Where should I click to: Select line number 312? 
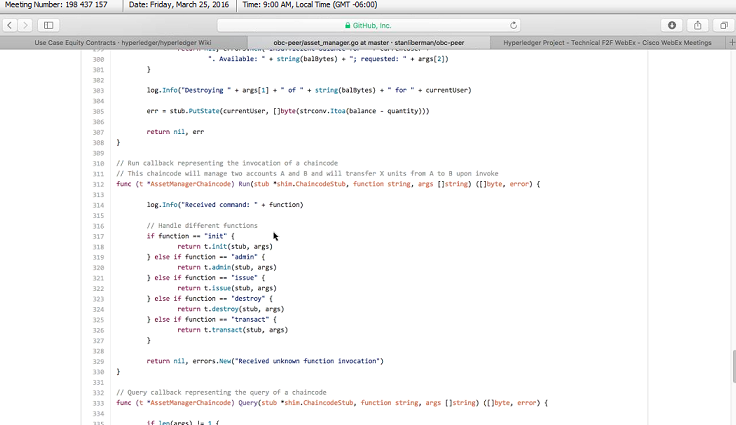98,184
